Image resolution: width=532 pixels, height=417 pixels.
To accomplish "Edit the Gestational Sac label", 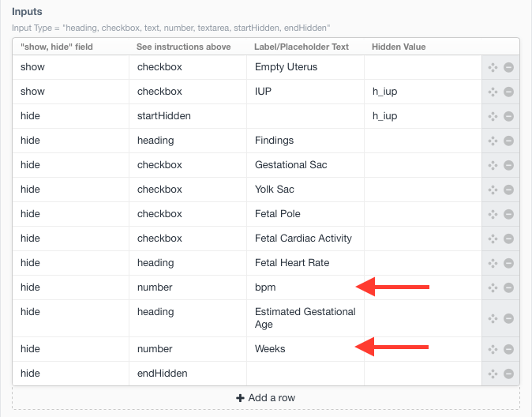I will click(x=305, y=165).
